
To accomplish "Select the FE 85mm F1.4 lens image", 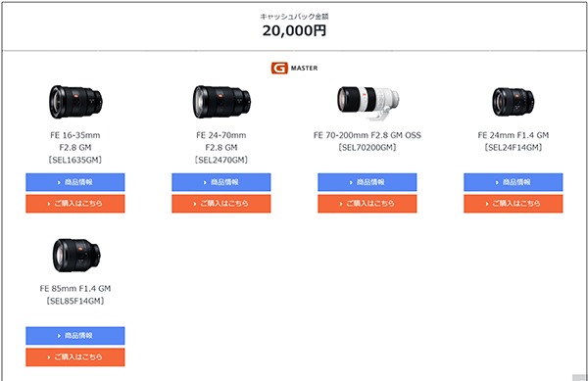I will pyautogui.click(x=76, y=255).
